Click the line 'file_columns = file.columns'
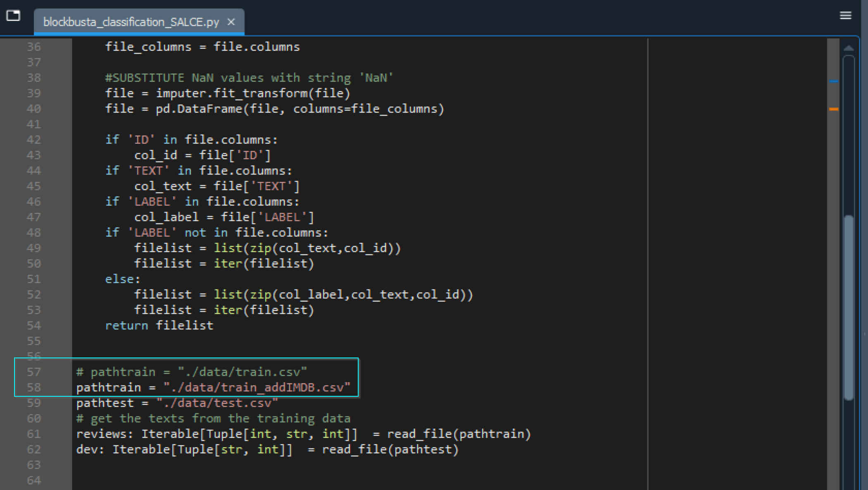Image resolution: width=868 pixels, height=490 pixels. pyautogui.click(x=202, y=47)
